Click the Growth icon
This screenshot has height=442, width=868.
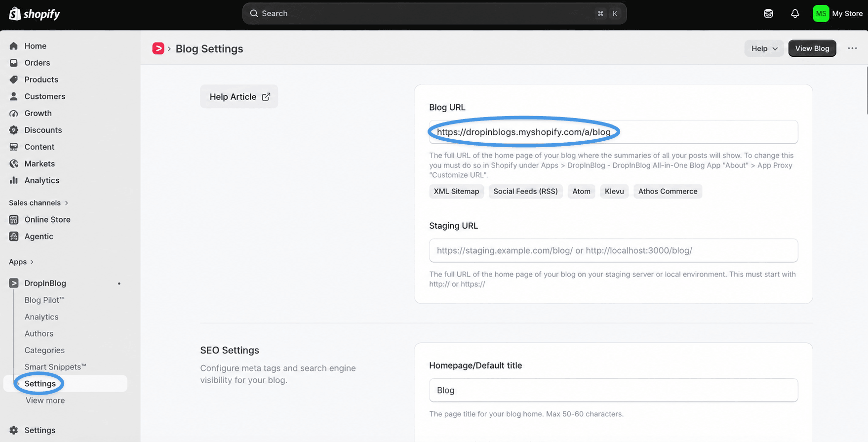[14, 113]
